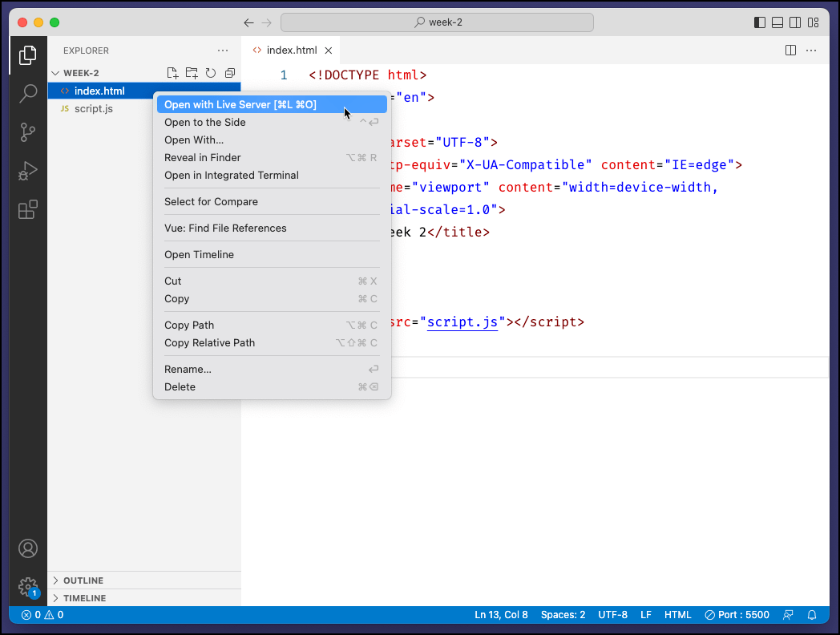The height and width of the screenshot is (635, 840).
Task: Click line number 1 in the gutter
Action: [284, 75]
